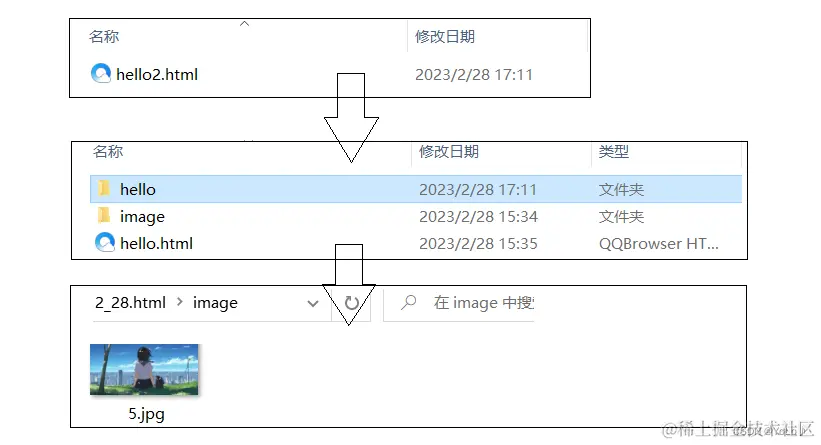821x445 pixels.
Task: Select the hello2.html file name
Action: tap(157, 74)
